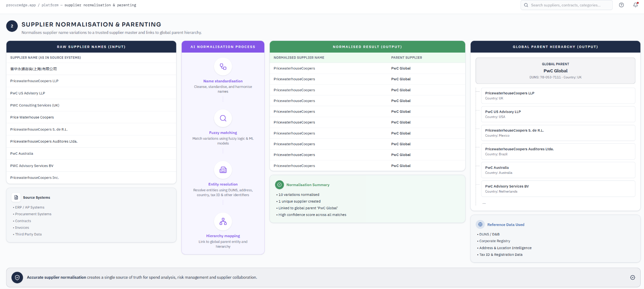The height and width of the screenshot is (289, 644).
Task: Select the PwC Global global parent card
Action: [x=555, y=71]
